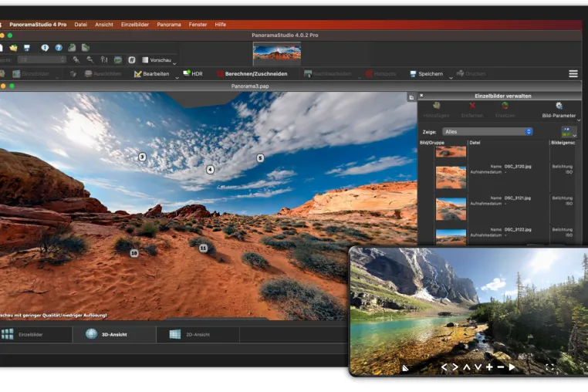This screenshot has height=392, width=588.
Task: Zoom out with the viewer minus button
Action: (501, 367)
